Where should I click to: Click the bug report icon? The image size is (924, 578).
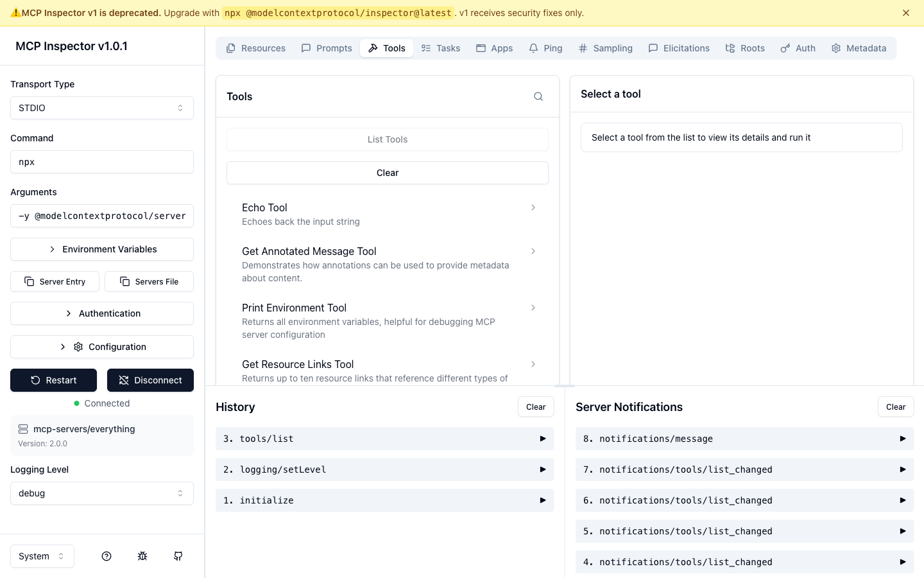[142, 556]
